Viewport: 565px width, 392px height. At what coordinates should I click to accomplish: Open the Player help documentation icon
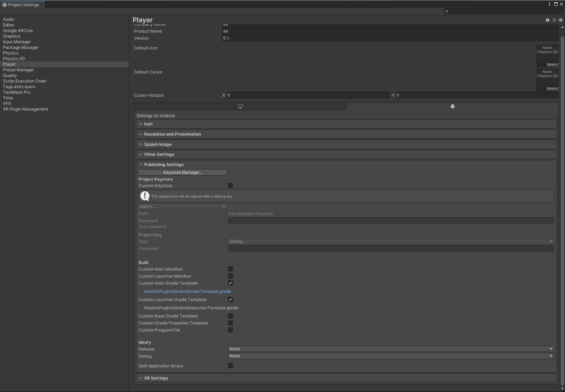547,20
